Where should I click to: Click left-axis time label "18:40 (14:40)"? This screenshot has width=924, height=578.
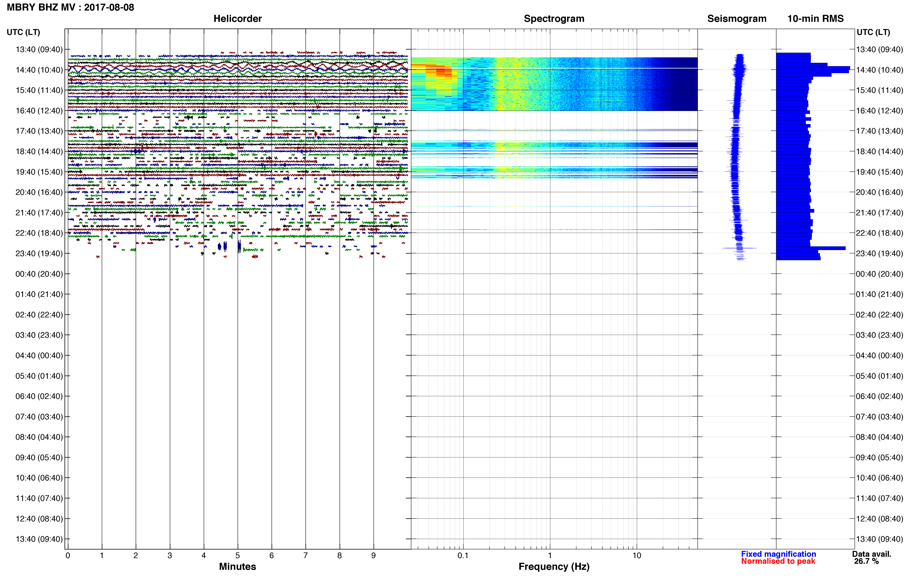39,151
